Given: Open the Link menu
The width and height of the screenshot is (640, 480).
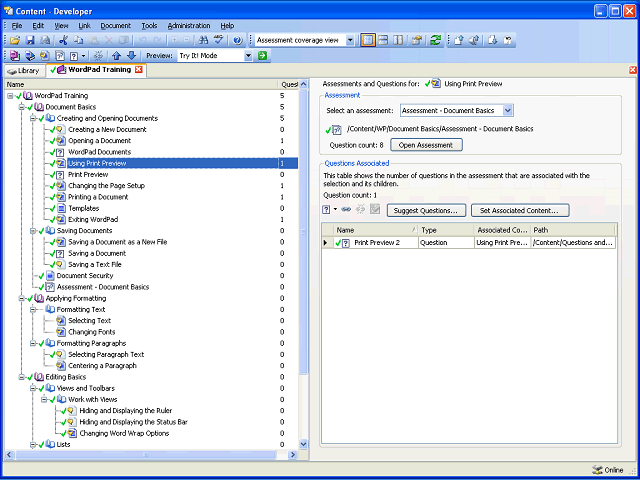Looking at the screenshot, I should (84, 26).
